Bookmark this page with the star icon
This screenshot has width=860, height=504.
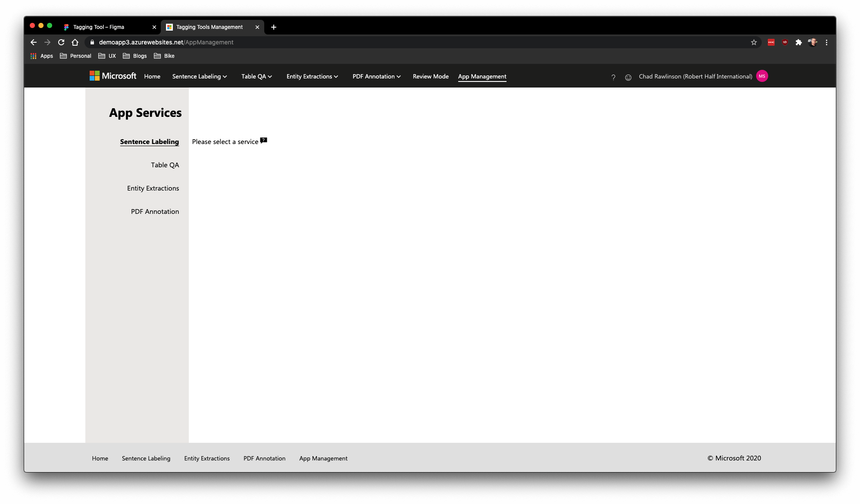[x=754, y=42]
